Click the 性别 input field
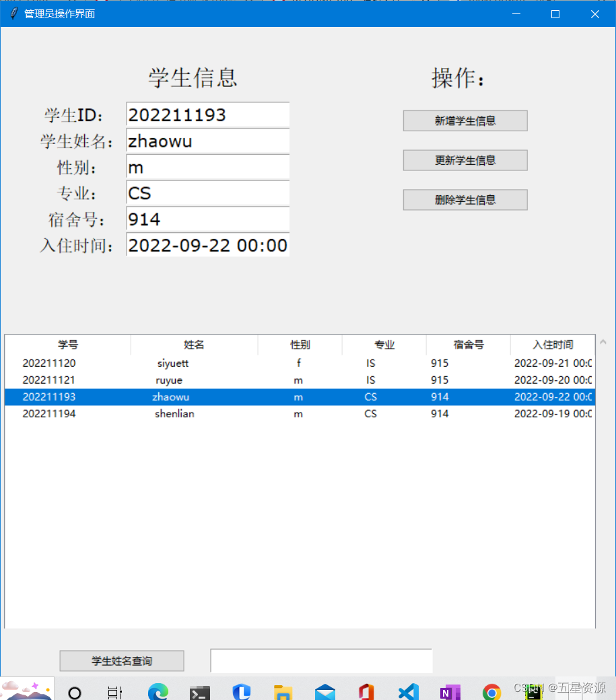This screenshot has width=616, height=700. point(208,168)
